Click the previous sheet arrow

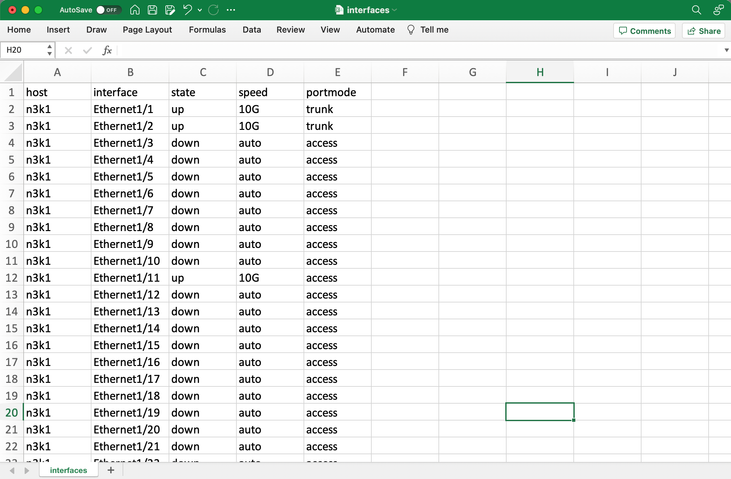pyautogui.click(x=12, y=471)
